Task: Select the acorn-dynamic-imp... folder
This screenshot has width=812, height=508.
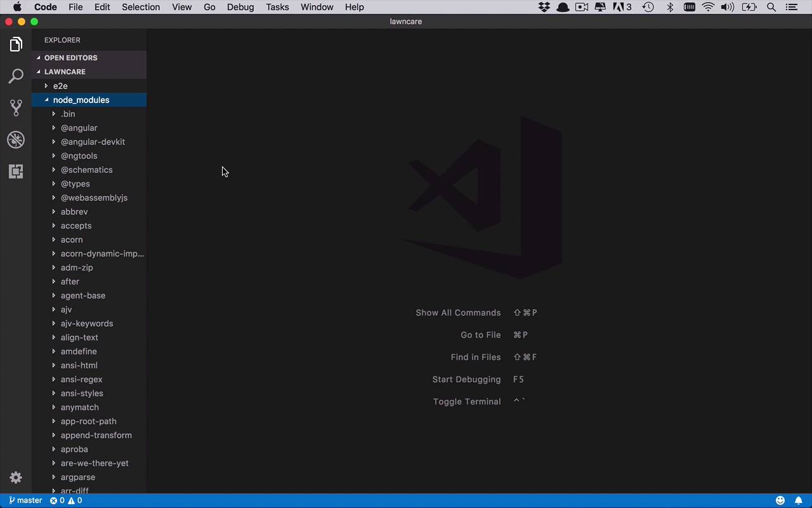Action: coord(102,253)
